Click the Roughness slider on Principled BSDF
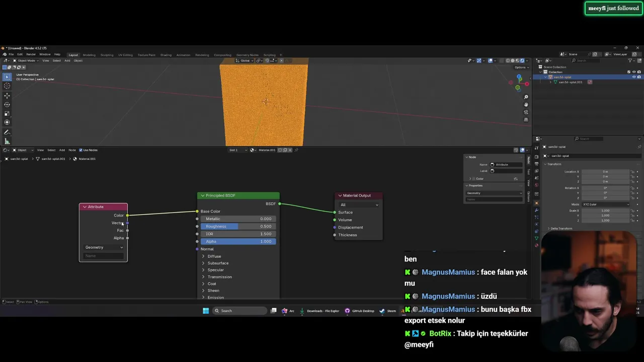Image resolution: width=644 pixels, height=362 pixels. (238, 226)
